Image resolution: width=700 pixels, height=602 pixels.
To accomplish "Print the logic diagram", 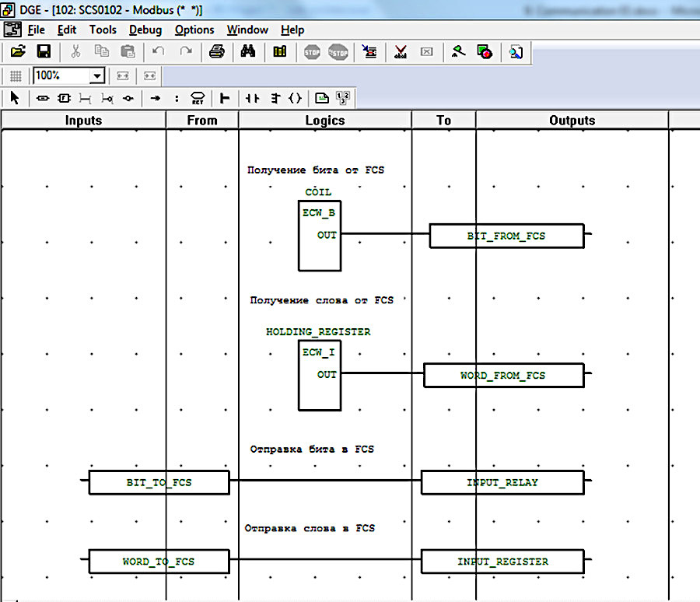I will (217, 52).
